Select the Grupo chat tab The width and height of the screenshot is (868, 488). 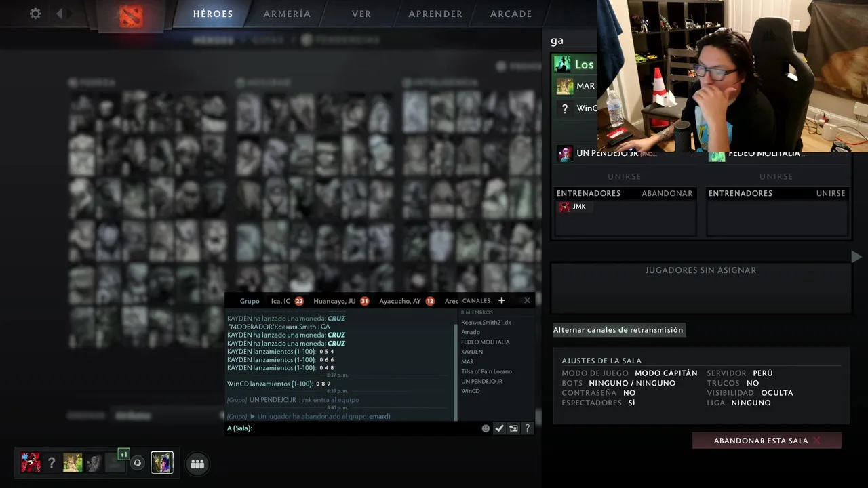pos(250,301)
